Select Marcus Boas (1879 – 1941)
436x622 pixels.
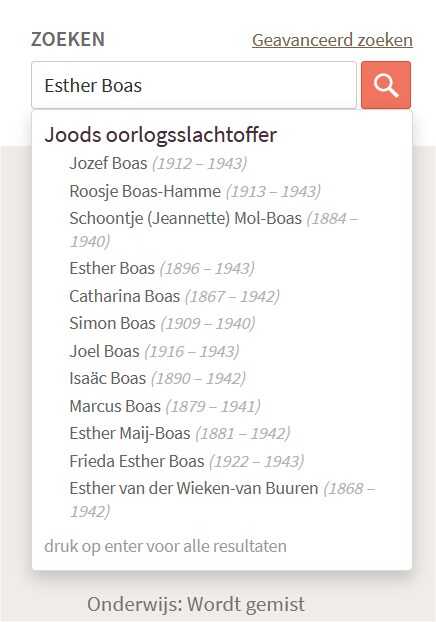click(165, 406)
